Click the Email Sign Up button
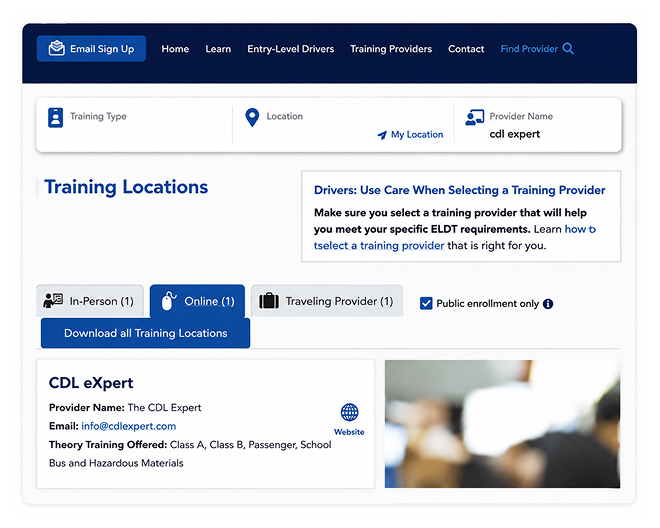Image resolution: width=660 pixels, height=528 pixels. (91, 48)
